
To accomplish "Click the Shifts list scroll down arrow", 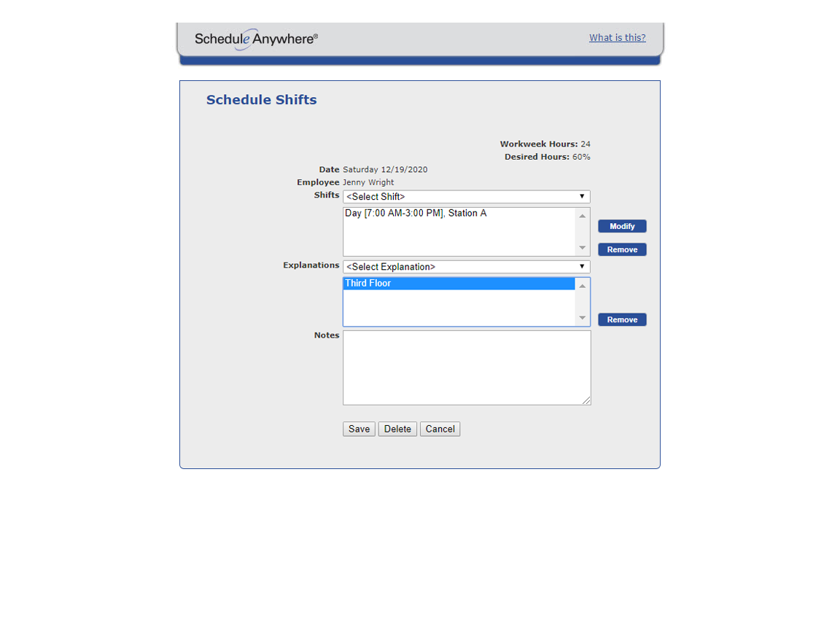I will (x=582, y=248).
